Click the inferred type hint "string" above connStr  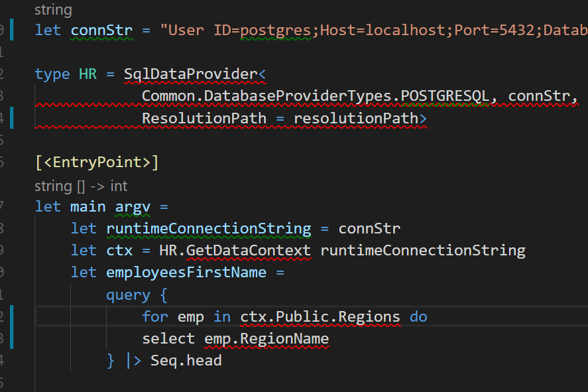pyautogui.click(x=53, y=9)
